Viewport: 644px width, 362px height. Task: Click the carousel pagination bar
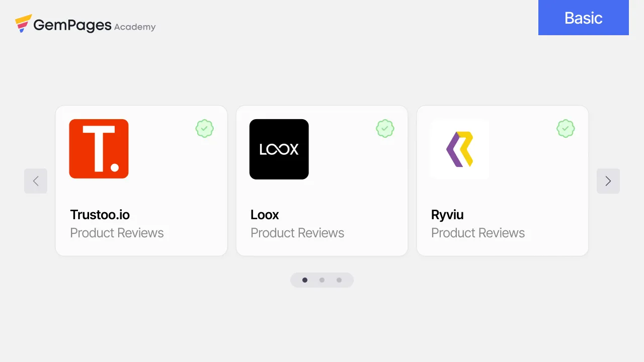click(x=322, y=280)
